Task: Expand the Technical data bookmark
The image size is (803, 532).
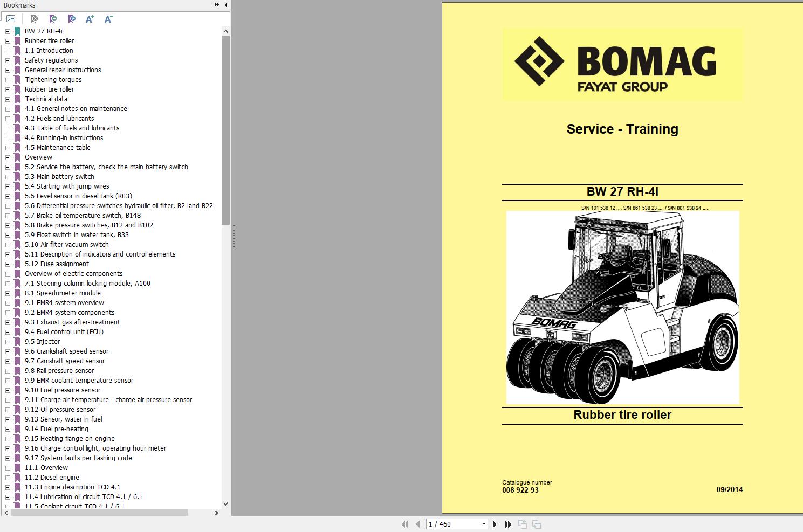Action: (8, 99)
